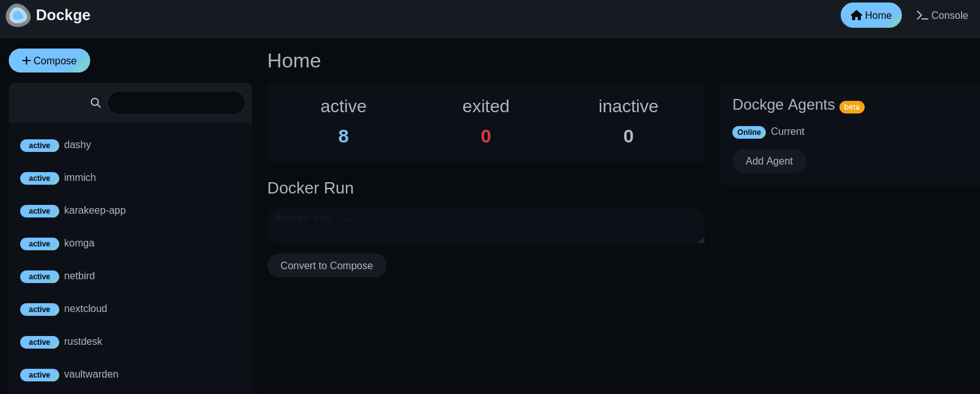Select the nextcloud stack
Screen dimensions: 980x394
[86, 309]
